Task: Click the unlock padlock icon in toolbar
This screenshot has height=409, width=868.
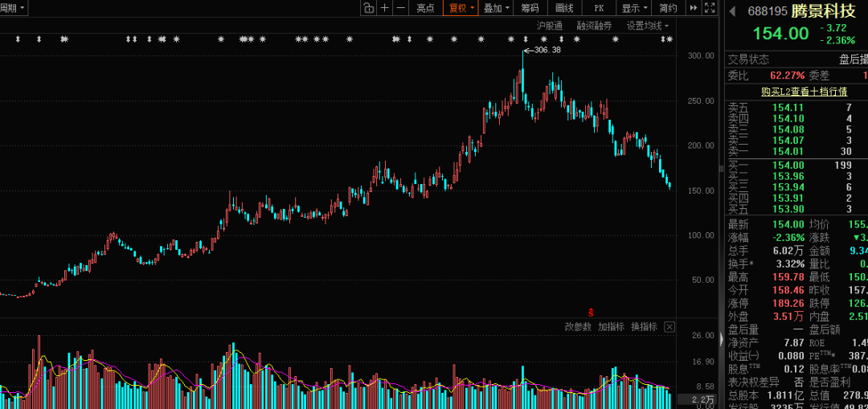Action: (368, 8)
